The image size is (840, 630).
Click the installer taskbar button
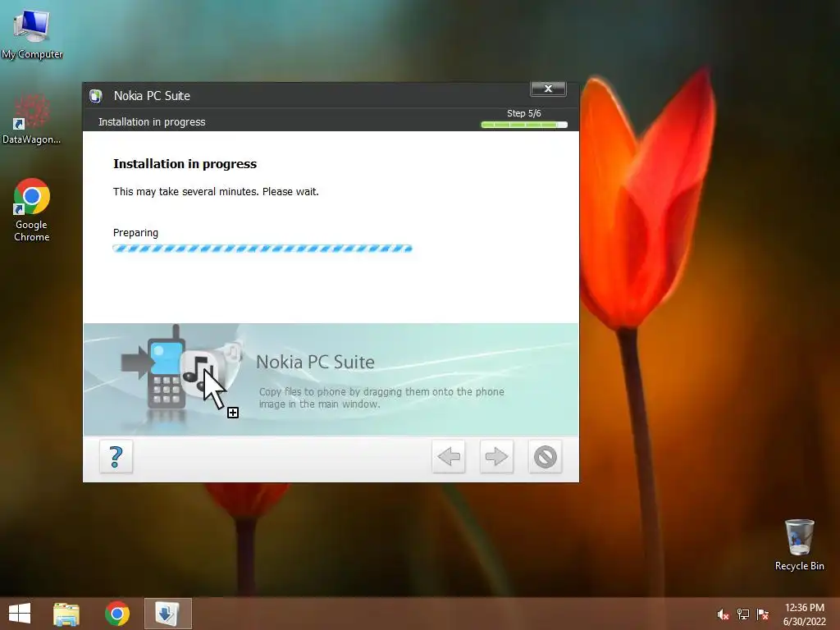pos(167,614)
